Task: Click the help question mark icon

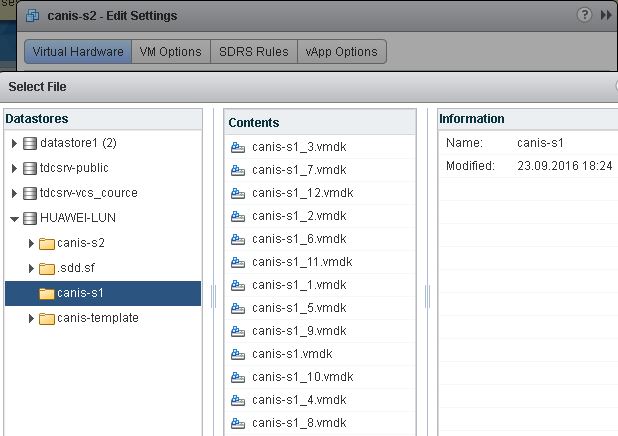Action: [584, 15]
